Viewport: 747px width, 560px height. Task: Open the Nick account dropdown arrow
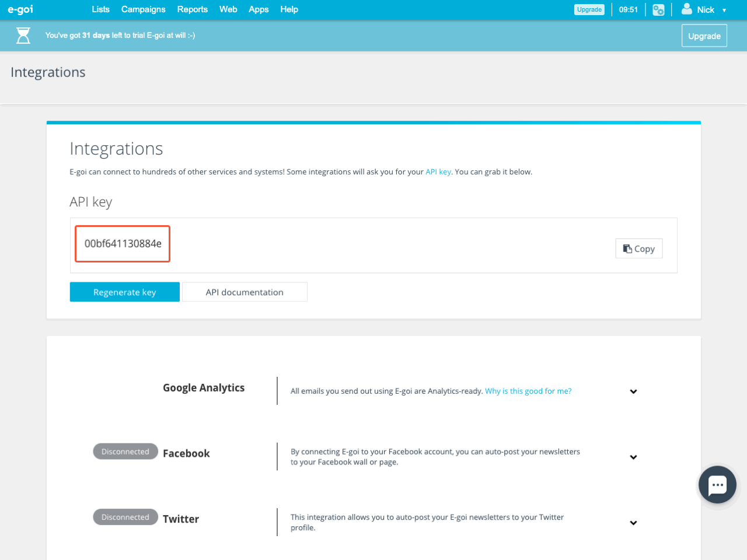[x=724, y=10]
